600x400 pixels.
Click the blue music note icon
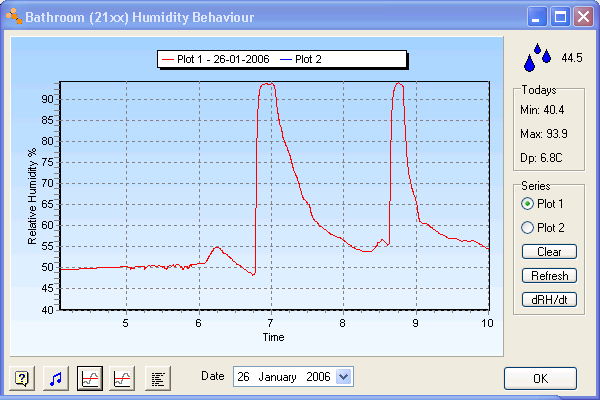click(x=56, y=378)
